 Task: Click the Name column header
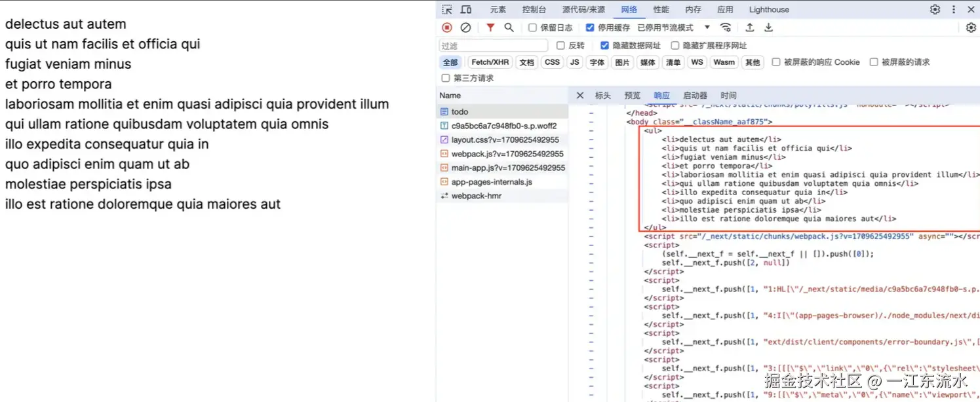[x=502, y=96]
